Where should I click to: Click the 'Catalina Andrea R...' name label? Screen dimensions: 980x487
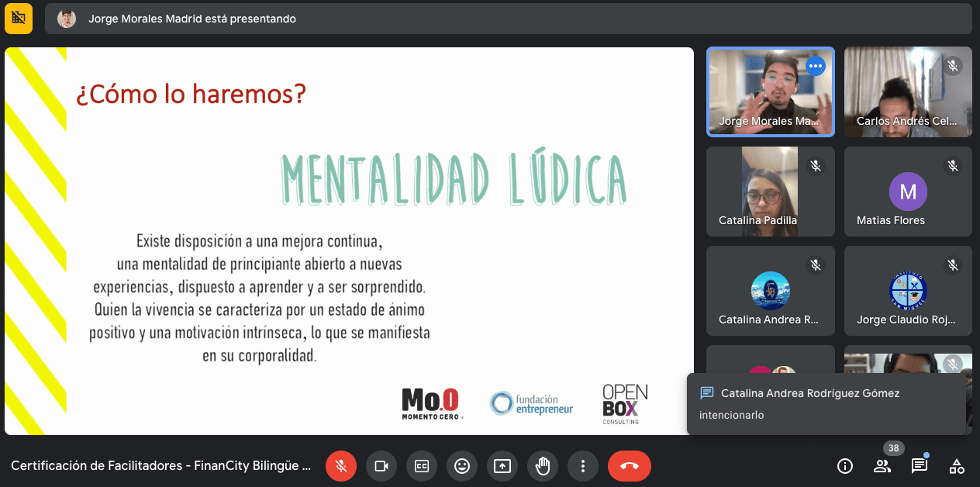tap(768, 319)
